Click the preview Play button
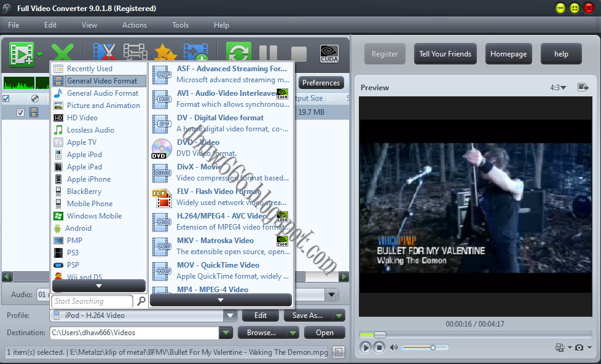The image size is (601, 364). click(365, 347)
